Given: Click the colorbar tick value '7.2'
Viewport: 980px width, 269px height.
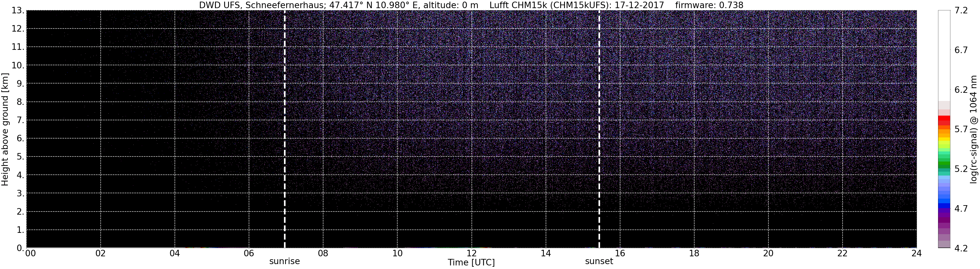Looking at the screenshot, I should pos(961,11).
